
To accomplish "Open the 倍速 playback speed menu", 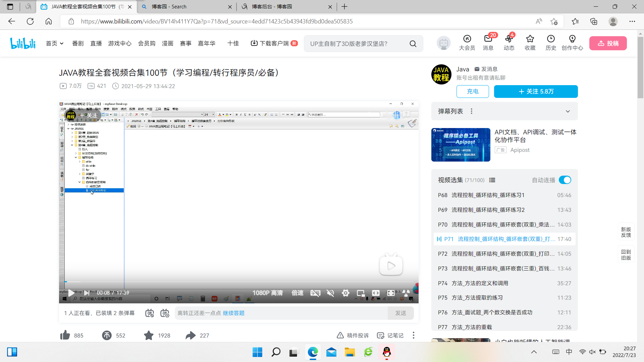I will [x=297, y=293].
